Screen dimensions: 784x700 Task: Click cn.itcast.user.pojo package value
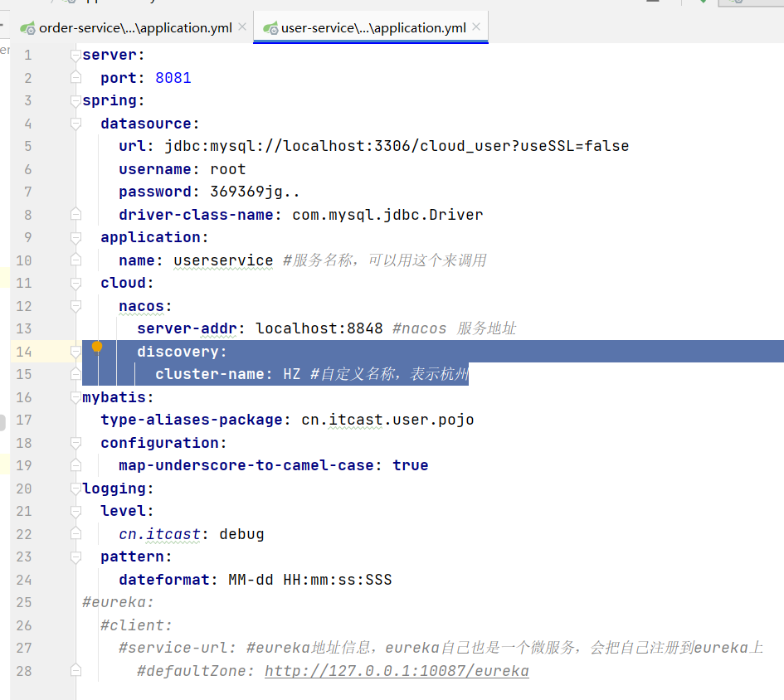click(x=387, y=420)
